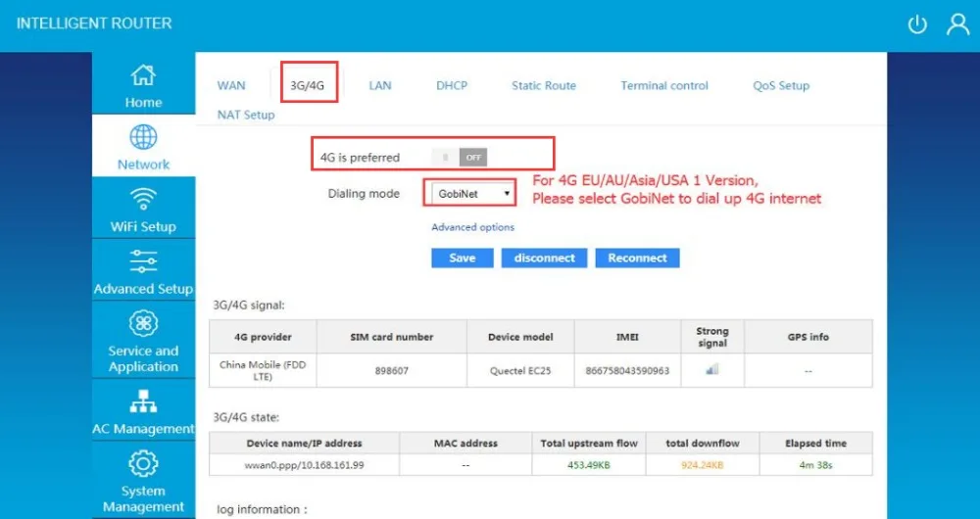980x519 pixels.
Task: Click the log information label
Action: [262, 509]
